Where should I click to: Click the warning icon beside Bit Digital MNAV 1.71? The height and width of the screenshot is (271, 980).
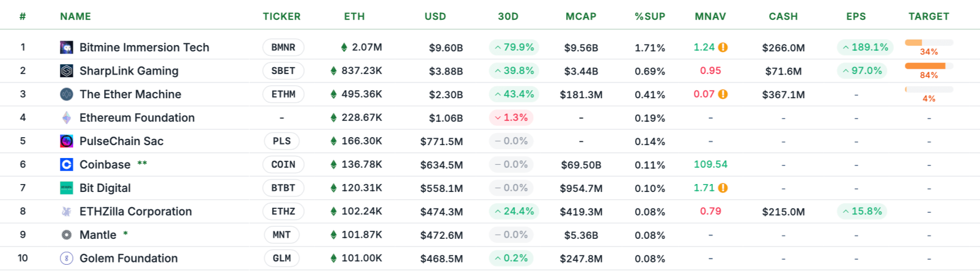723,188
